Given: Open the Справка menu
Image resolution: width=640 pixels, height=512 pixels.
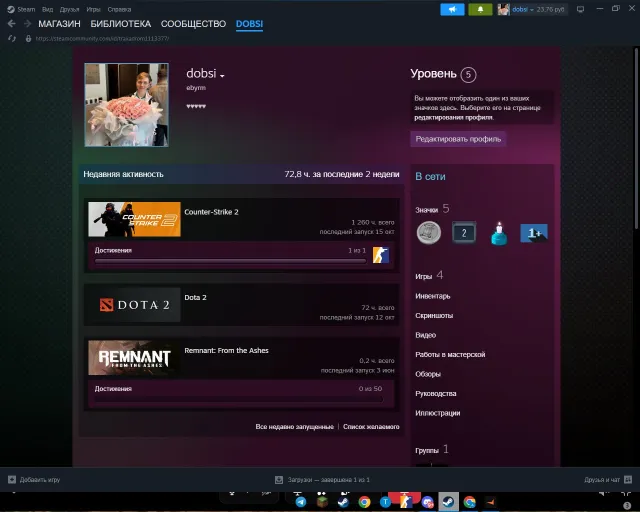Looking at the screenshot, I should pyautogui.click(x=119, y=9).
